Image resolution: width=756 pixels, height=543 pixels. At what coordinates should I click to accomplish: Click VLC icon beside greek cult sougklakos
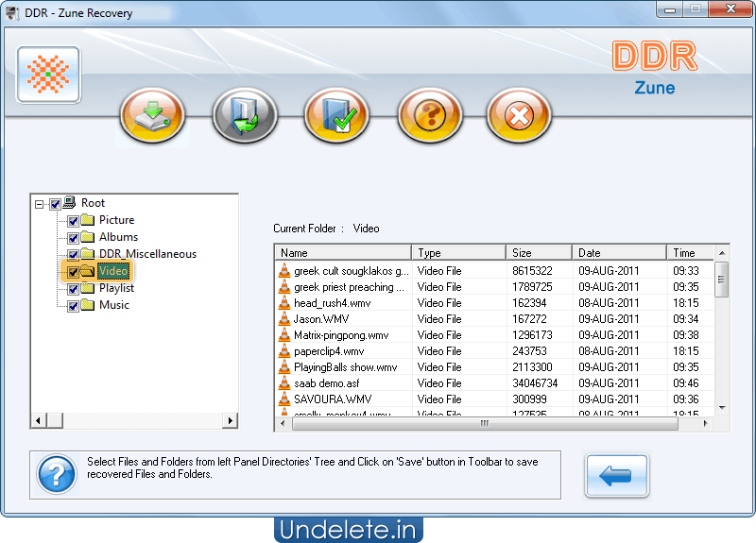284,271
